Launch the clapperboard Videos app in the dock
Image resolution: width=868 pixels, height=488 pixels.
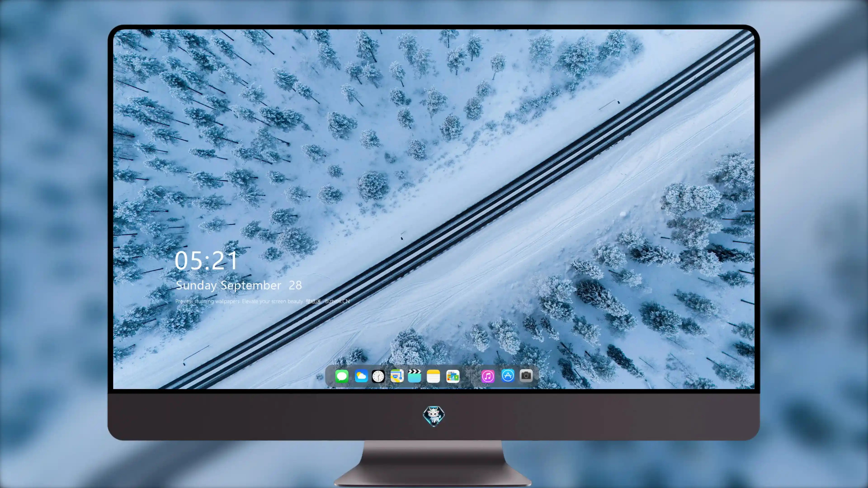pyautogui.click(x=415, y=376)
